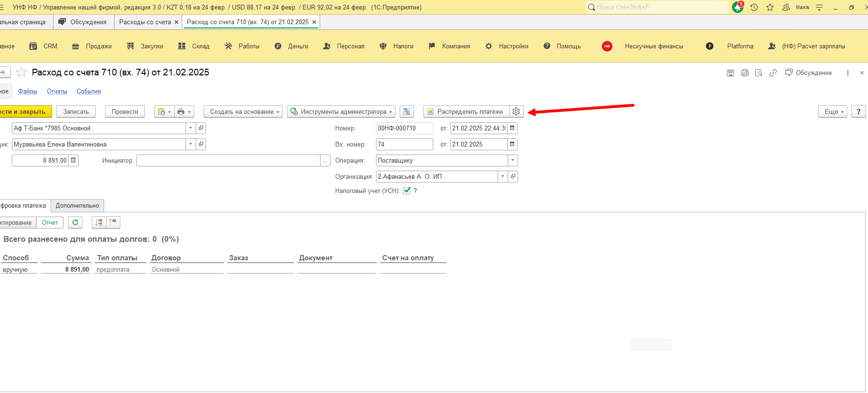
Task: Open the calendar picker for document date
Action: pos(512,128)
